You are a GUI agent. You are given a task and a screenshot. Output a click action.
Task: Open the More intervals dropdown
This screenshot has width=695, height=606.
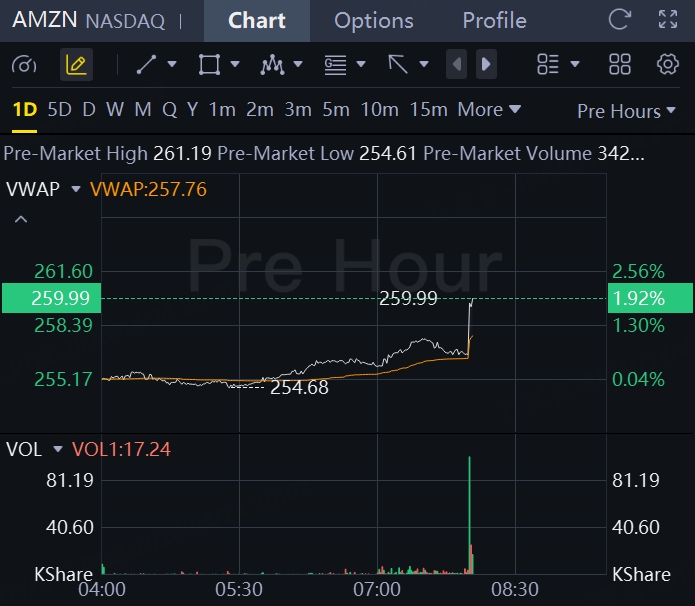pyautogui.click(x=489, y=109)
